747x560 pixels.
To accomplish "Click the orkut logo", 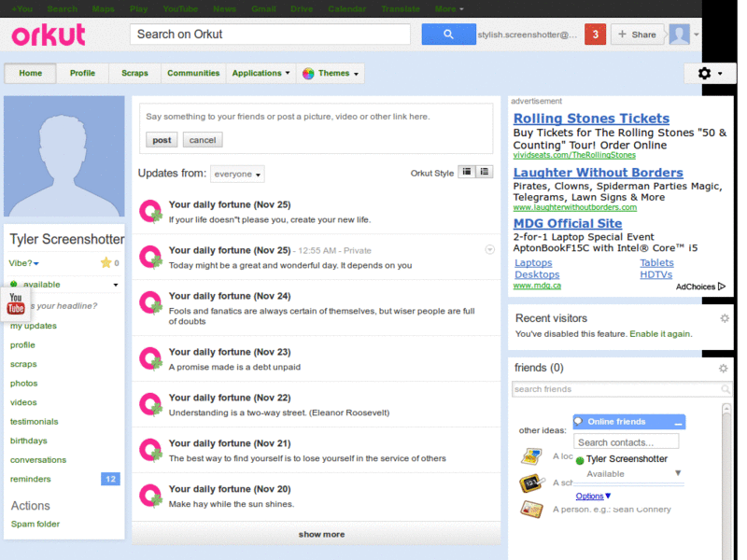I will point(49,35).
